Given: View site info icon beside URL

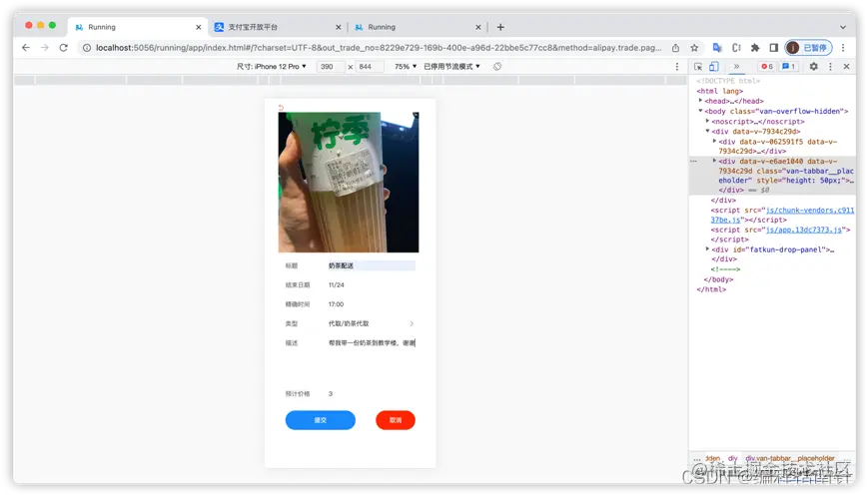Looking at the screenshot, I should [x=87, y=48].
